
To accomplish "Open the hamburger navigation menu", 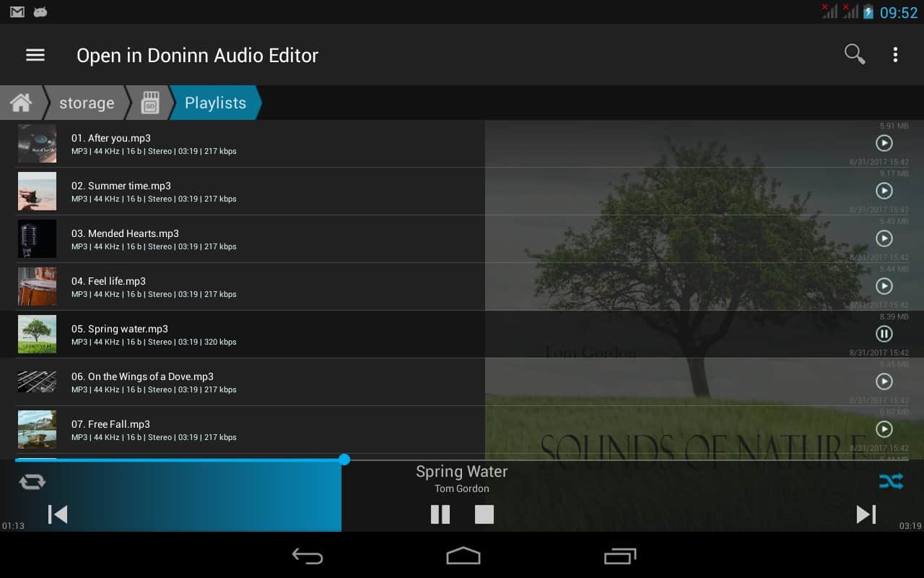I will [35, 55].
